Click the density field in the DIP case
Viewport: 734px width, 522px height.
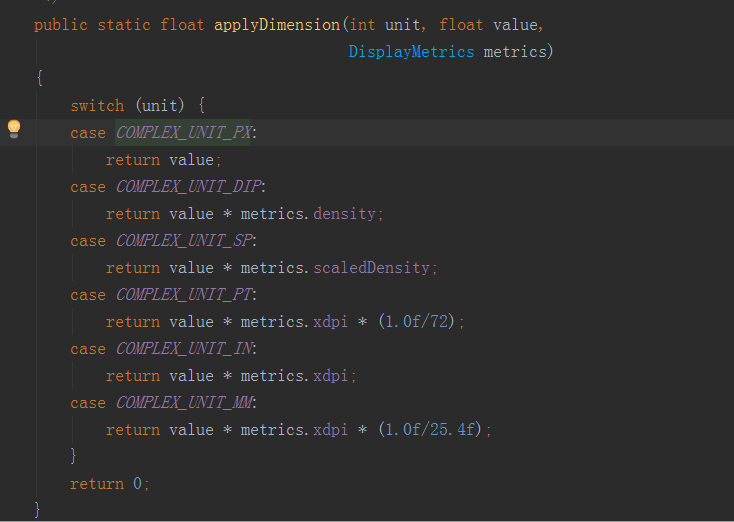345,214
